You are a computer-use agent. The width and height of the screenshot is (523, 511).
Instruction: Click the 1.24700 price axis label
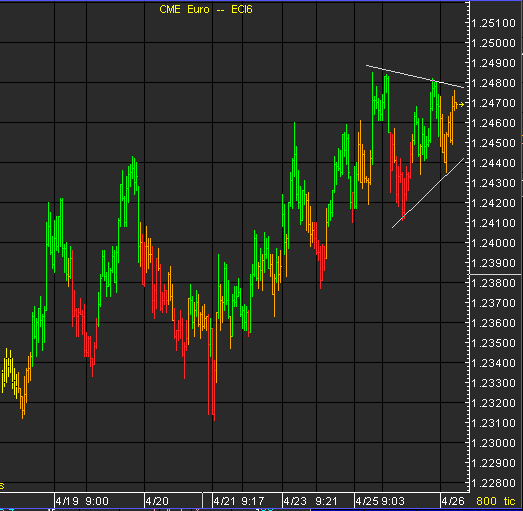(494, 103)
